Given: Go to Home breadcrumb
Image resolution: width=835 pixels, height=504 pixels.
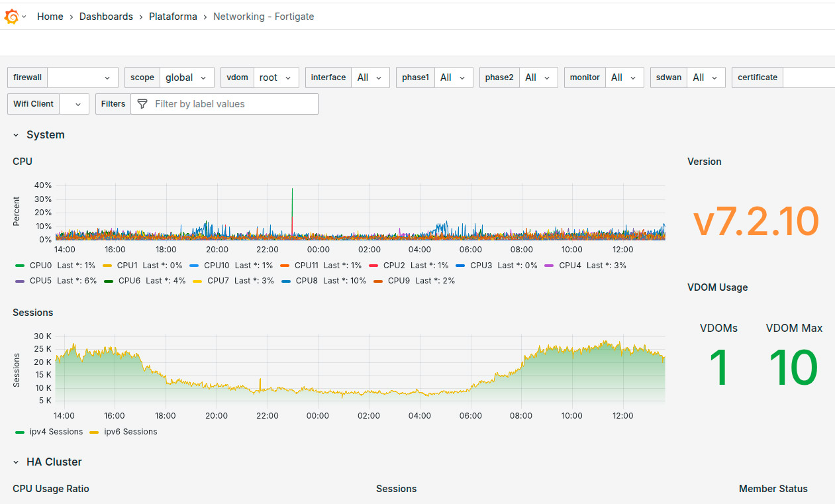Looking at the screenshot, I should [x=50, y=17].
